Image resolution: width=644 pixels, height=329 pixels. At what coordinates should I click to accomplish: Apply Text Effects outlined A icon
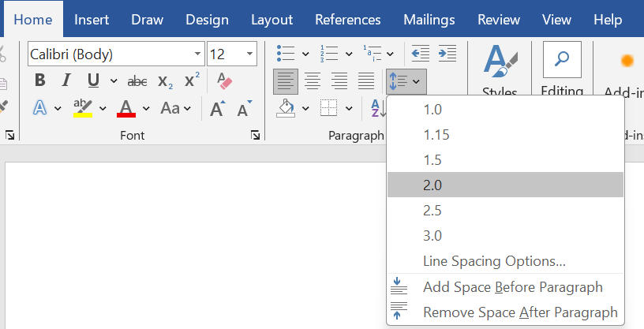tap(39, 108)
